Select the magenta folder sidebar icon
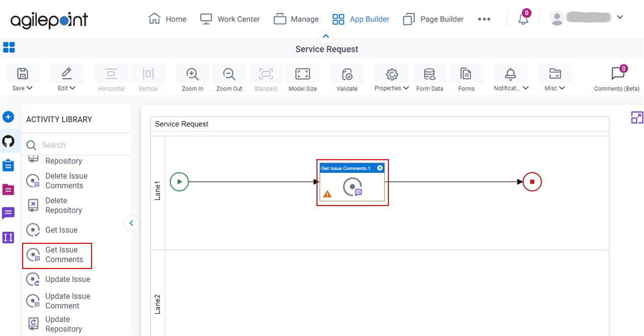This screenshot has width=644, height=336. point(8,189)
